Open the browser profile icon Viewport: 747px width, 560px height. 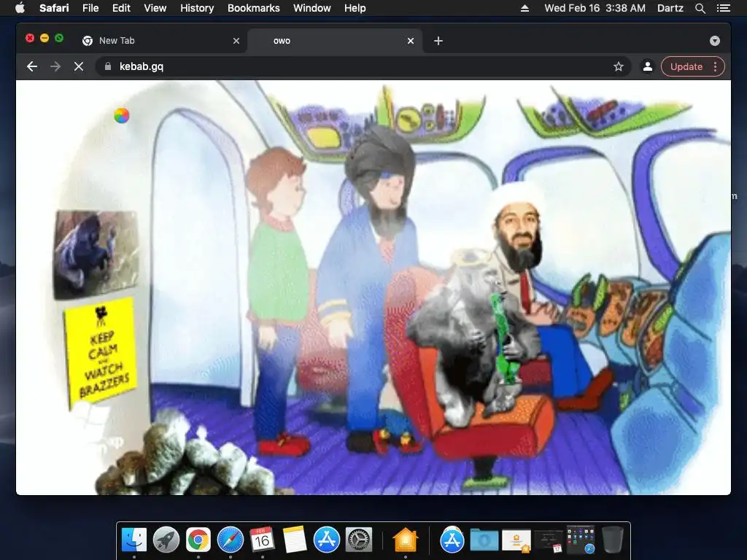point(648,66)
